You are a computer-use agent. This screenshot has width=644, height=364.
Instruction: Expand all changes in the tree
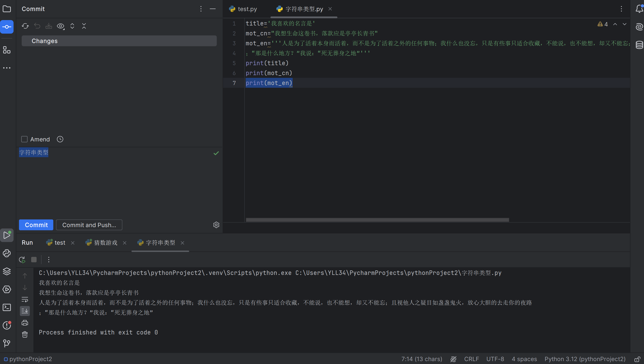click(72, 26)
